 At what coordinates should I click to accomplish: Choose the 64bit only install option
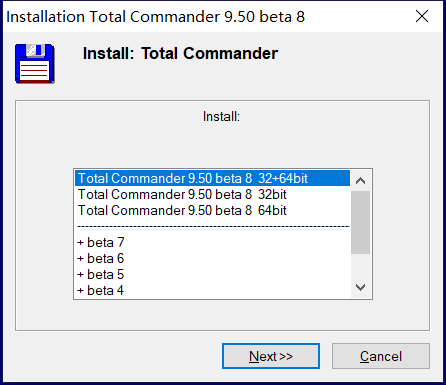point(213,210)
